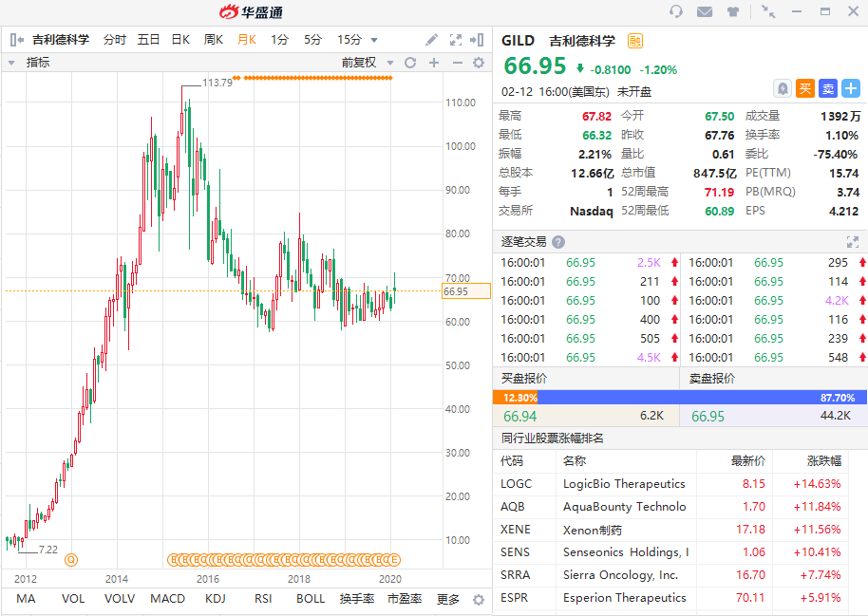Open 更多 indicators list

point(448,599)
